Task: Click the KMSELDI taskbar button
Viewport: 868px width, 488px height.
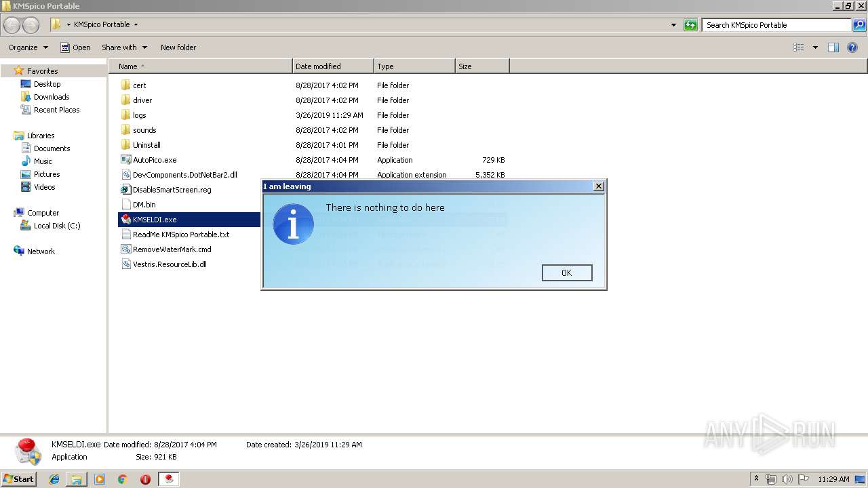Action: (169, 479)
